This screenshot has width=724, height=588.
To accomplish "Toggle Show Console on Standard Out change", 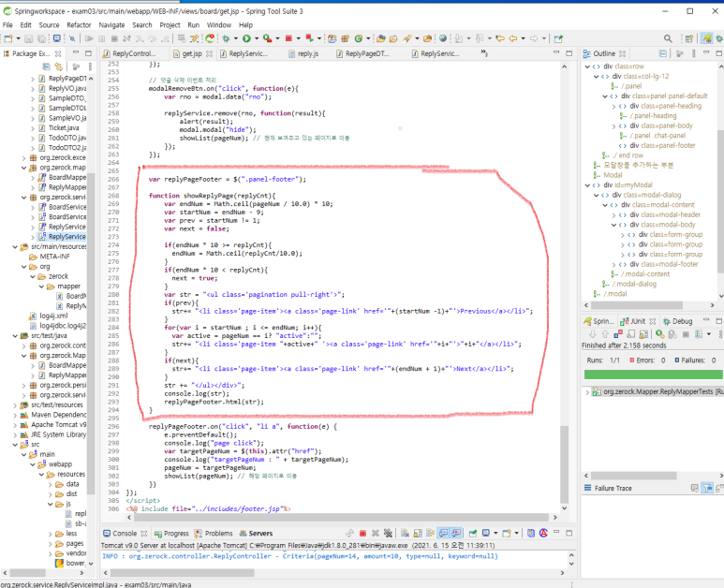I will pyautogui.click(x=443, y=533).
